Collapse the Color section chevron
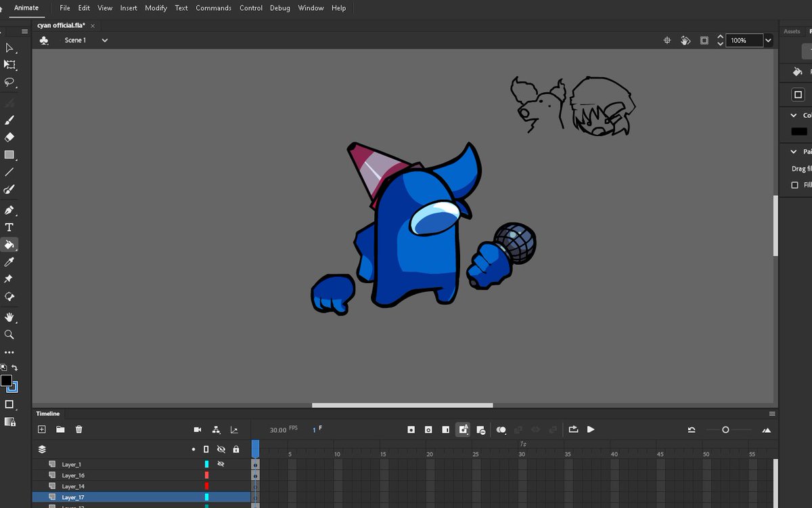 (794, 115)
